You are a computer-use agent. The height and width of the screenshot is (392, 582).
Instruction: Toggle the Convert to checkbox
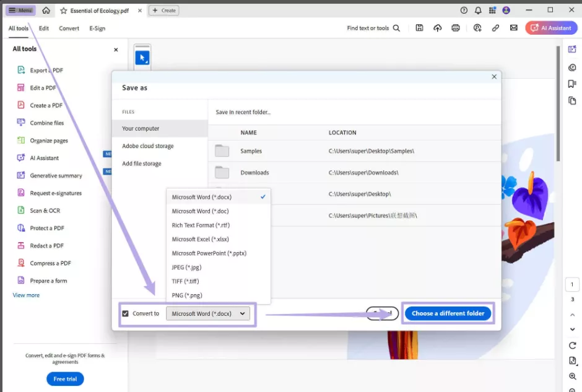(x=126, y=314)
